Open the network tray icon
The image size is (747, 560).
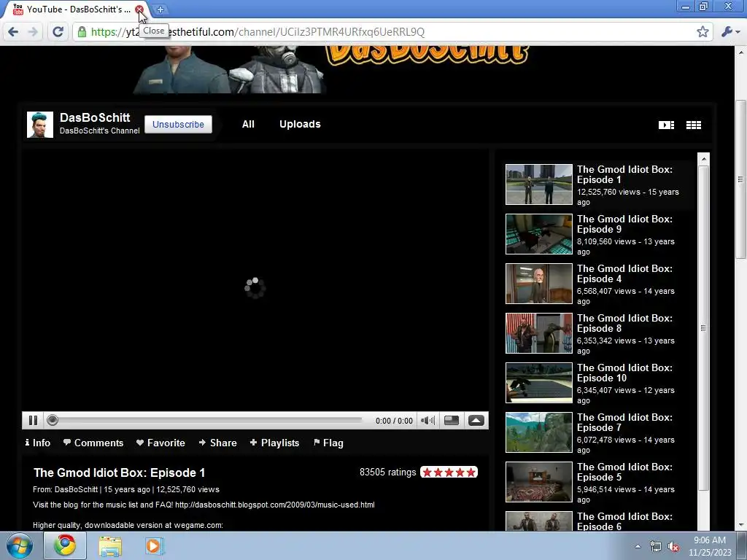656,546
